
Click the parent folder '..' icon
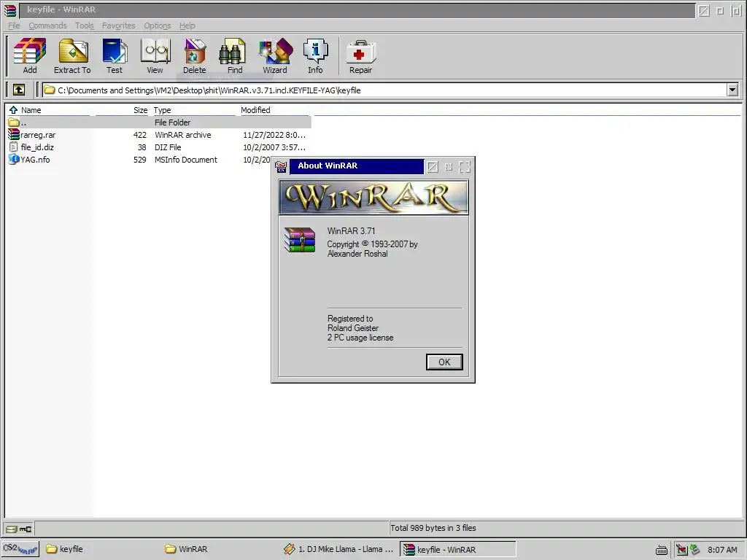coord(14,122)
